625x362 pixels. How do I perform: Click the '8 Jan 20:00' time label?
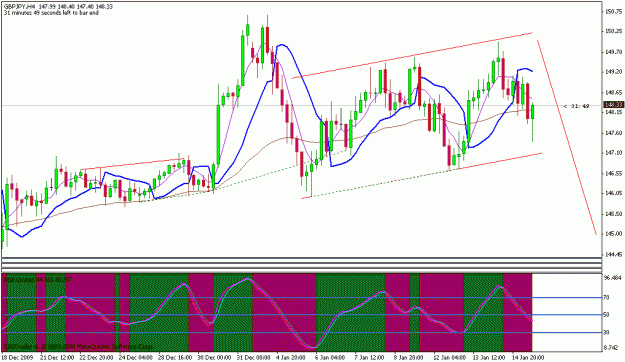pyautogui.click(x=408, y=357)
